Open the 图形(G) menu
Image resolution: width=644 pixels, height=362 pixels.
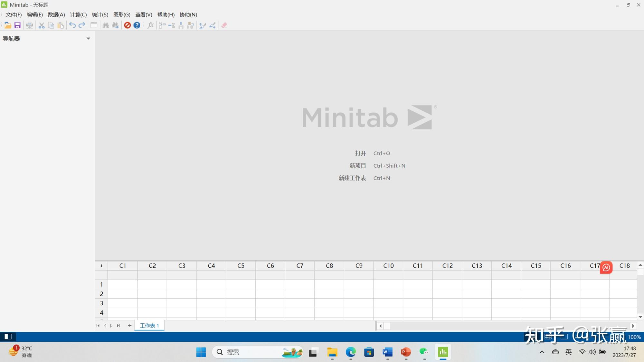coord(122,14)
